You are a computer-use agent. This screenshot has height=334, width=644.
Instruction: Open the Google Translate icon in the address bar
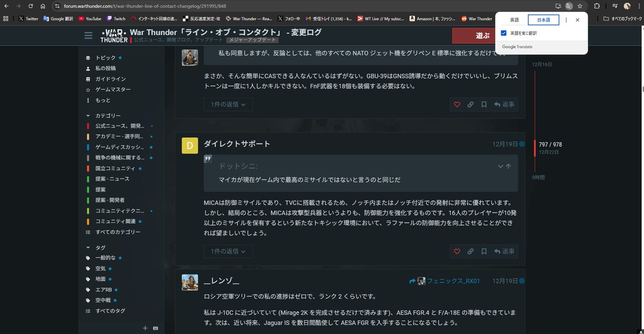pos(569,7)
